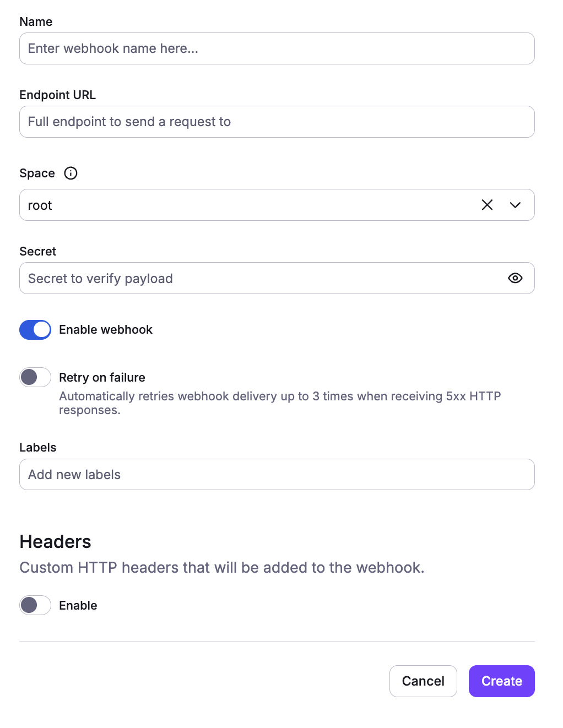The image size is (563, 728).
Task: Disable the Enable webhook toggle
Action: [35, 329]
